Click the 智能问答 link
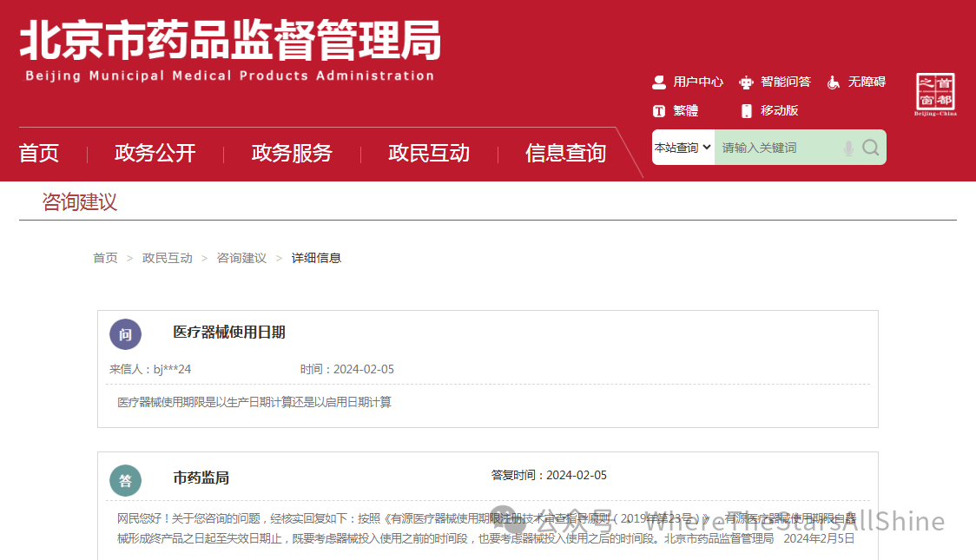The image size is (976, 560). pos(786,82)
